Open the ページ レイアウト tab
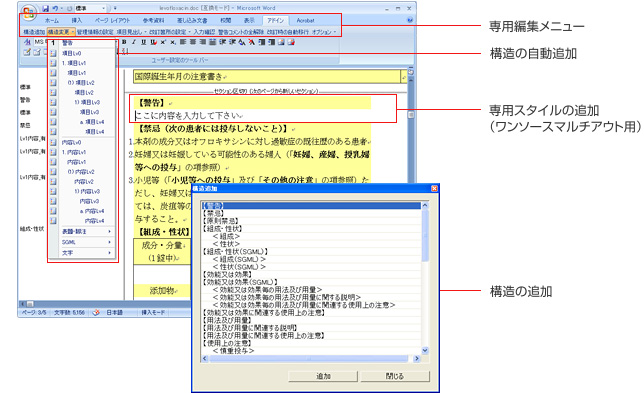 [x=112, y=20]
